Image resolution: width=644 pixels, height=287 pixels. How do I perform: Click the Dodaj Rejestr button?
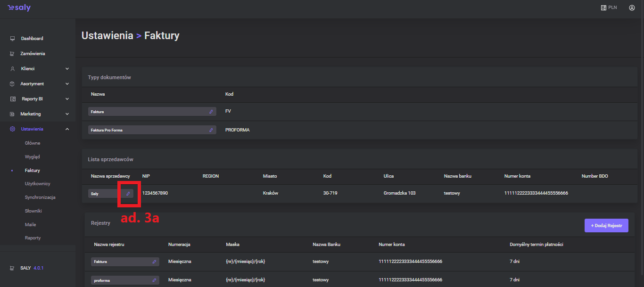click(x=606, y=226)
